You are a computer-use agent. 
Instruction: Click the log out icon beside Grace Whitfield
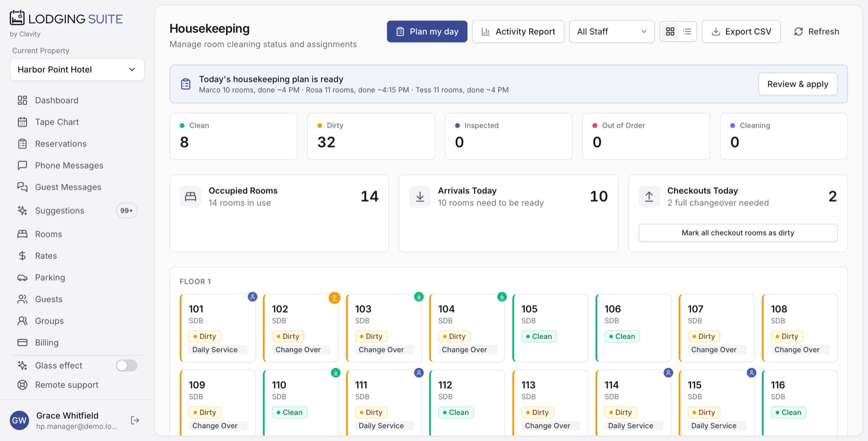pyautogui.click(x=135, y=420)
